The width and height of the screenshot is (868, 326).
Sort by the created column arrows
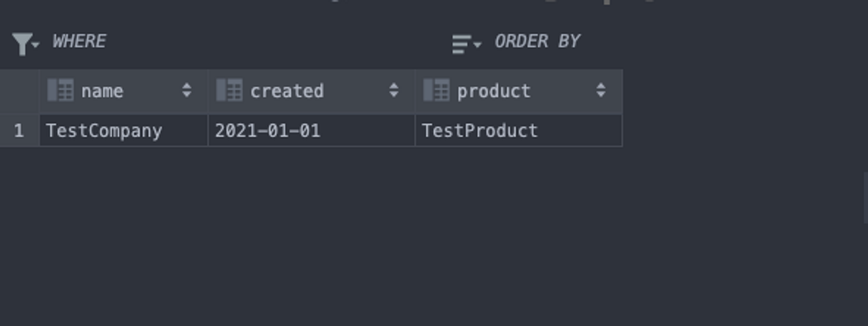pyautogui.click(x=394, y=90)
